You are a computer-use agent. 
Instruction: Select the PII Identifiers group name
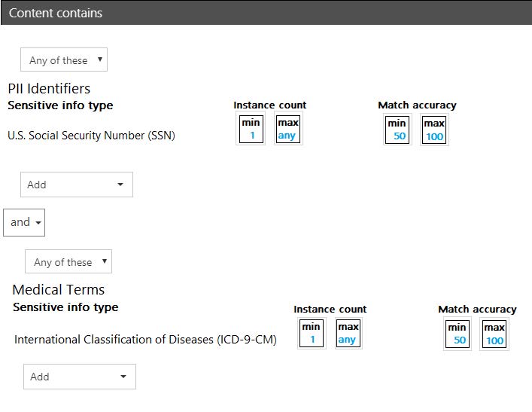click(49, 88)
